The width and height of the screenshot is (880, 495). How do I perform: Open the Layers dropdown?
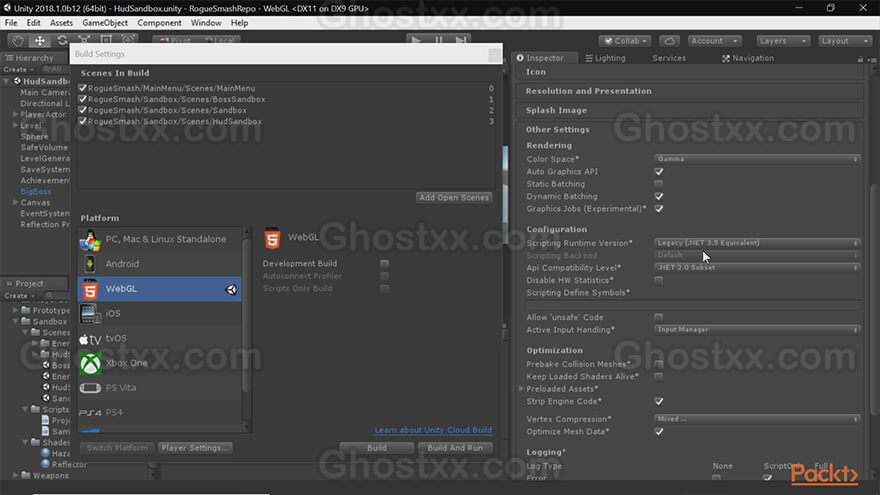(x=782, y=41)
